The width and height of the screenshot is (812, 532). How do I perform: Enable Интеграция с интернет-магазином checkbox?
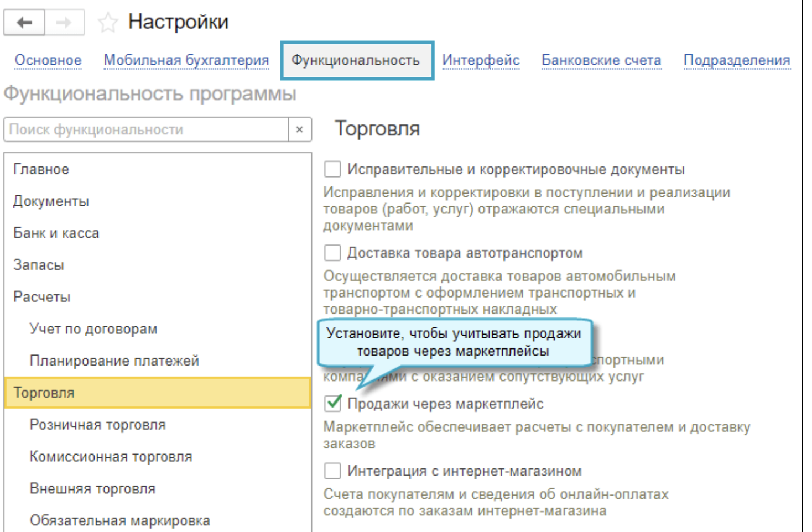(332, 471)
